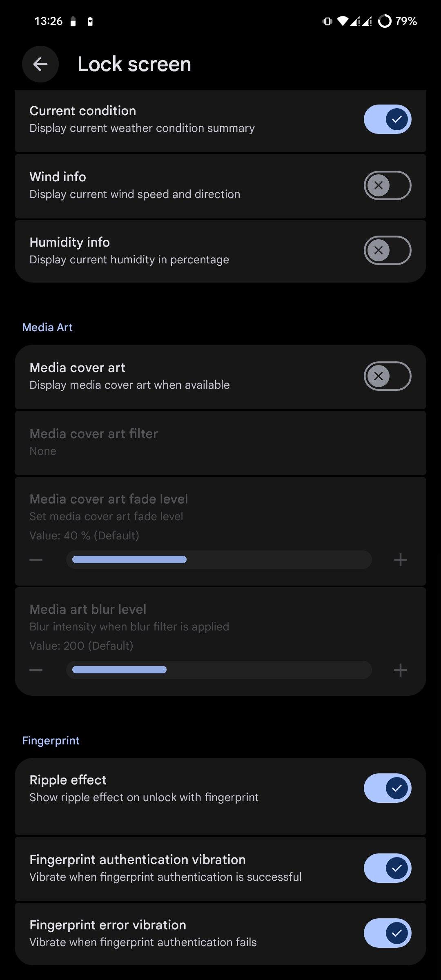441x980 pixels.
Task: Enable the Wind info switch
Action: (387, 185)
